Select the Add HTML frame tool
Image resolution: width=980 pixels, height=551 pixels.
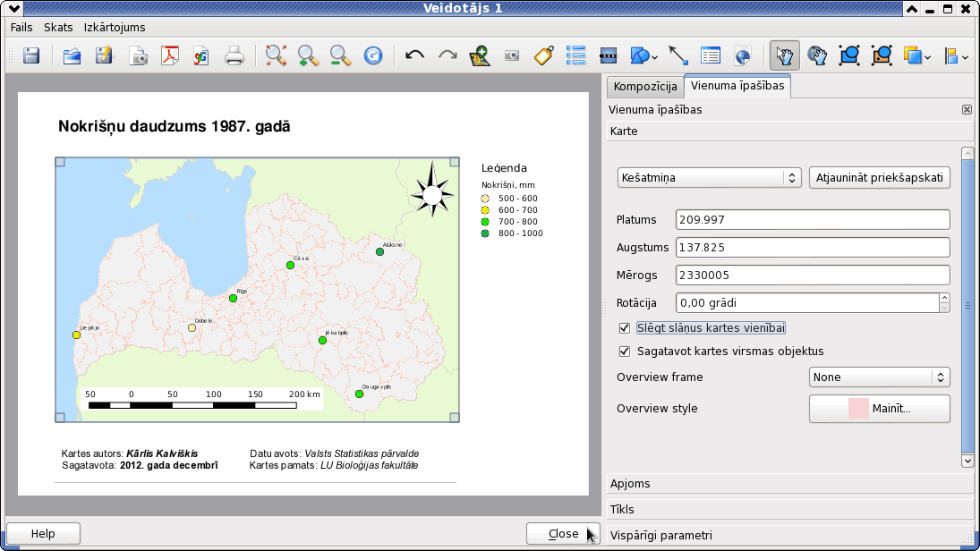pyautogui.click(x=743, y=55)
